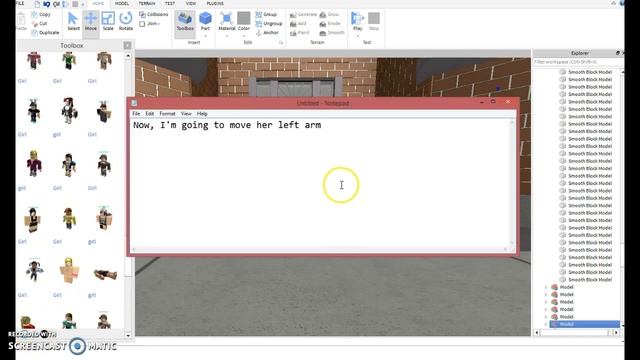640x360 pixels.
Task: Expand the highlighted Model row in Explorer
Action: coord(546,324)
